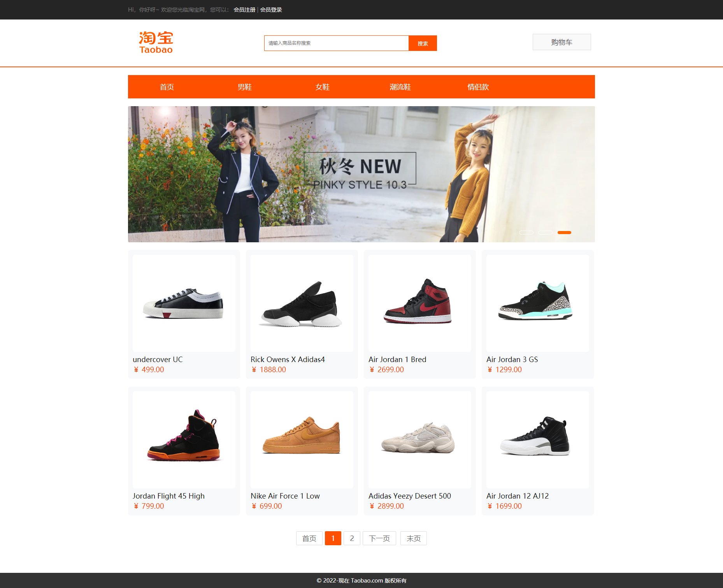Open the 会员登录 login link
This screenshot has width=723, height=588.
[x=271, y=10]
